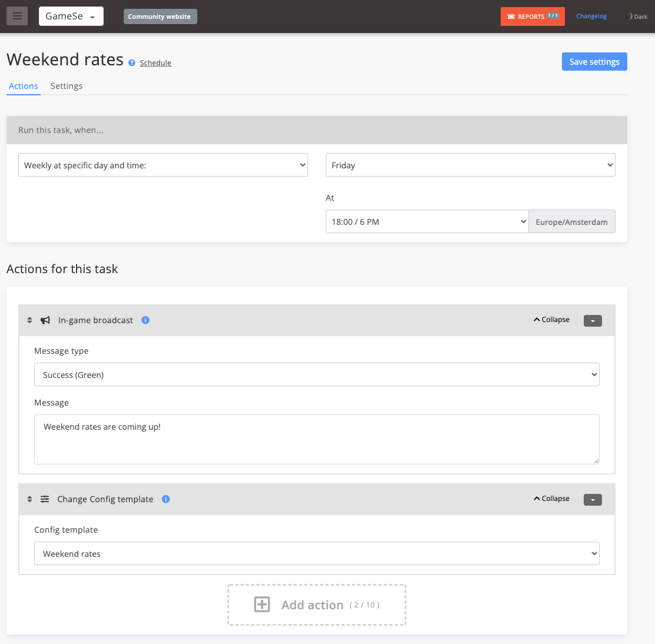Click into the Message text area

click(x=317, y=439)
